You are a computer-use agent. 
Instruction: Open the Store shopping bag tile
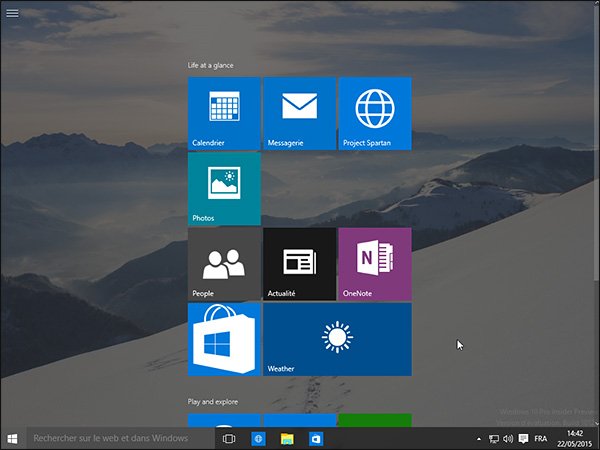[224, 339]
